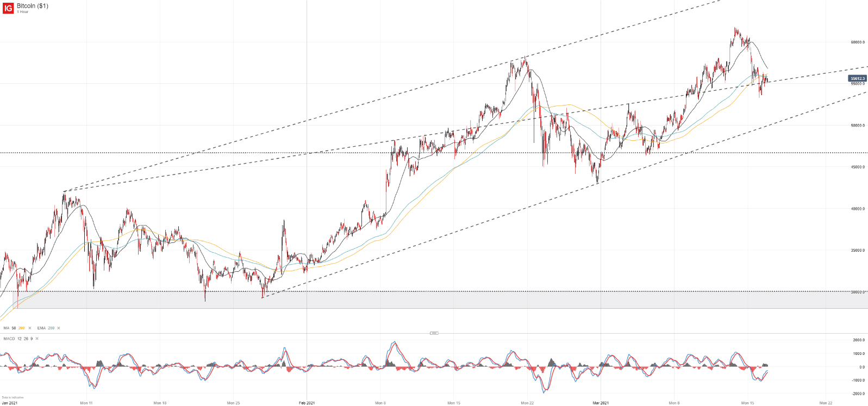Select the orange MA 200 period value
The height and width of the screenshot is (406, 868).
pos(22,328)
